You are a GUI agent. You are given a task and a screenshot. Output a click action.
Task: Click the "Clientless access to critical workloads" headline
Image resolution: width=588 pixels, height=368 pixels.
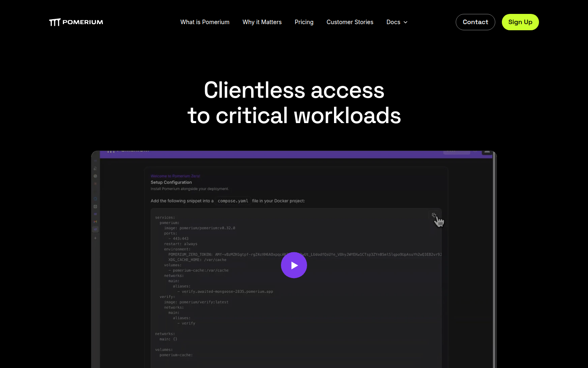[294, 103]
